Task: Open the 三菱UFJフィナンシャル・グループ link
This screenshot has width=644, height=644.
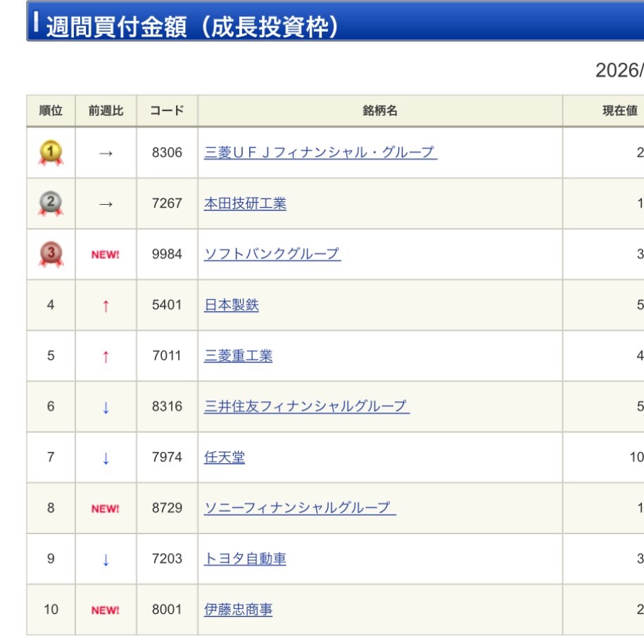Action: click(x=320, y=152)
